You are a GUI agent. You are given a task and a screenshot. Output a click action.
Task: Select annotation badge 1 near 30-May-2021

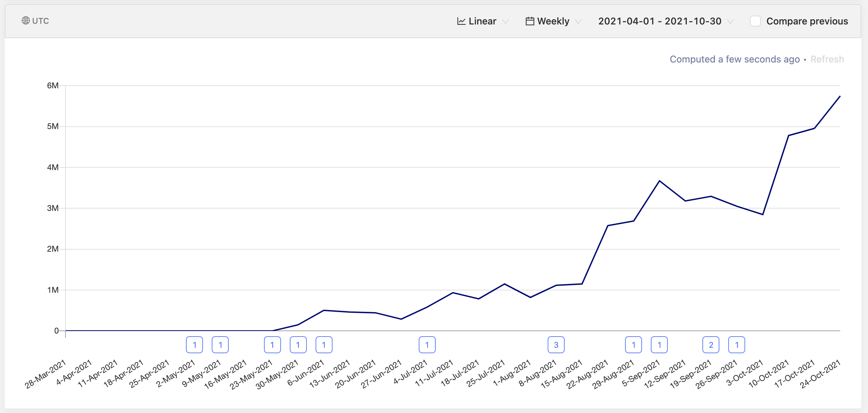298,345
